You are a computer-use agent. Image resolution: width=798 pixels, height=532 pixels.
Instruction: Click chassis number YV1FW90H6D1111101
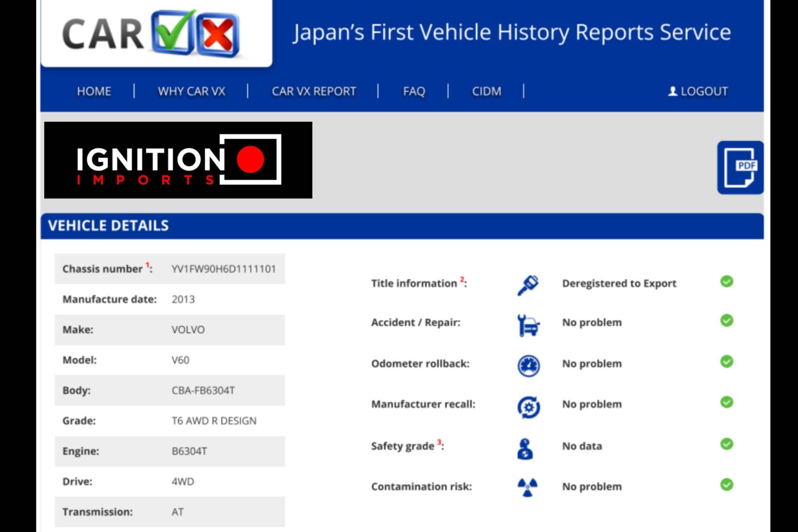click(x=224, y=269)
